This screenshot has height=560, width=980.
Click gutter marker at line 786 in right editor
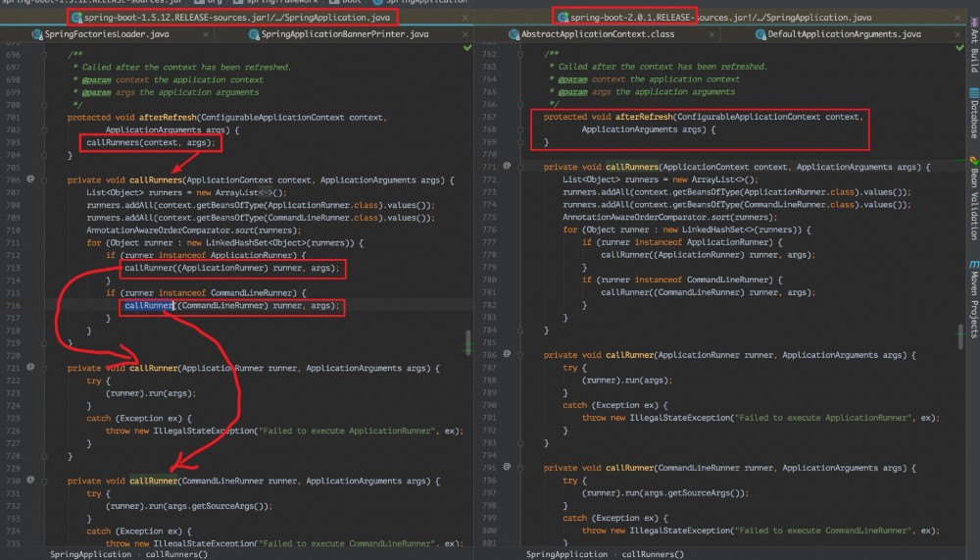507,354
